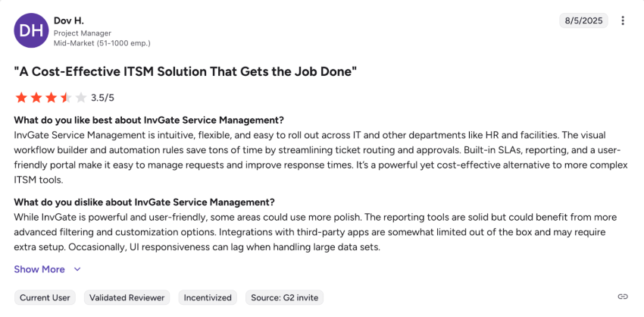This screenshot has width=644, height=317.
Task: Open reviewer name Dov H.
Action: coord(70,19)
